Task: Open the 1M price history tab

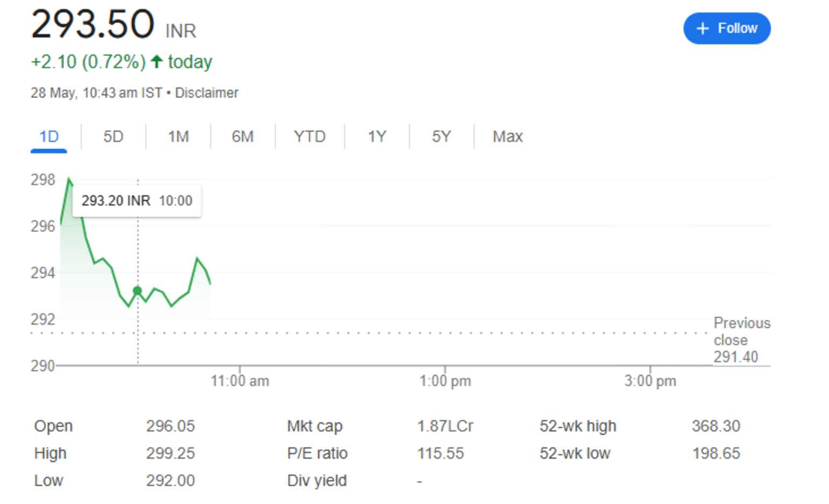Action: point(178,136)
